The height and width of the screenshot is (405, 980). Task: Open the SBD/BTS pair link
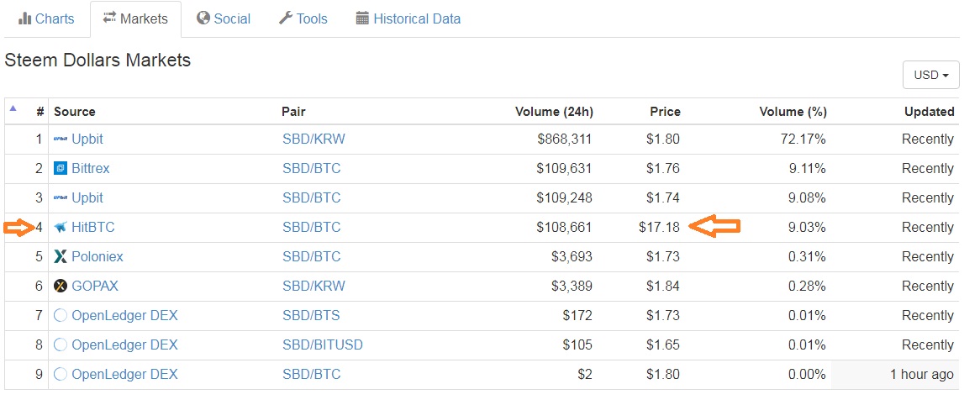311,315
